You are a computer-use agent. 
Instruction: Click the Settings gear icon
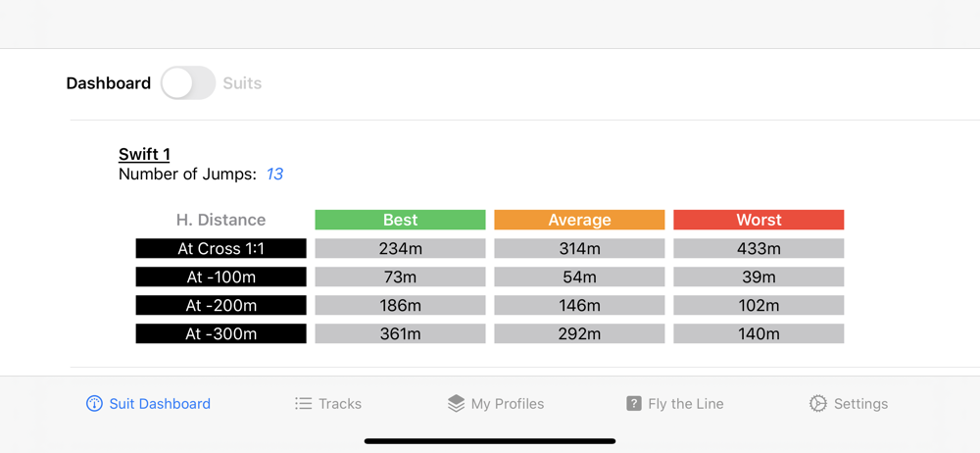click(x=817, y=404)
